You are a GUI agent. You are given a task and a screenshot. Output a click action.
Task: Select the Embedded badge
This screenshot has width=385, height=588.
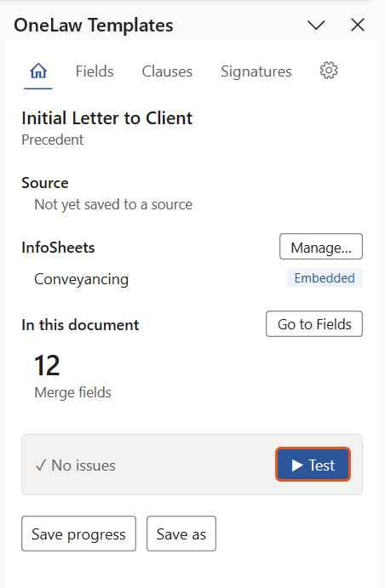325,278
